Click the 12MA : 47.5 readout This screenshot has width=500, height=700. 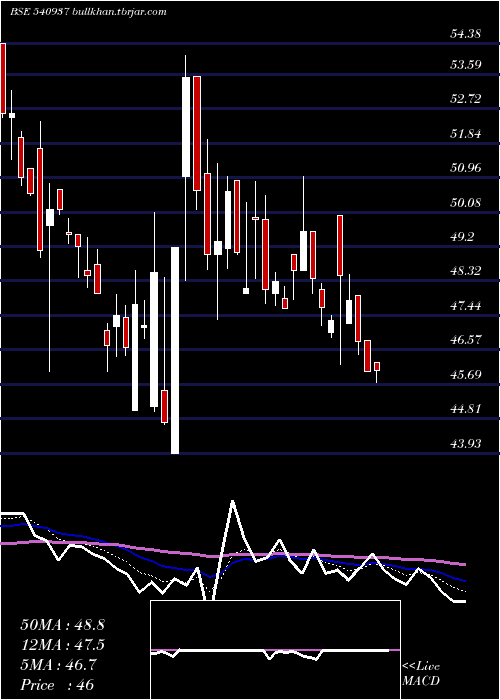pos(62,645)
